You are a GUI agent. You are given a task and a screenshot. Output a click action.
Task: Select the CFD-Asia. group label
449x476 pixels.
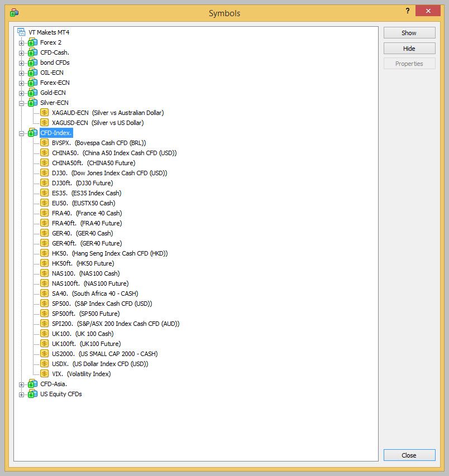click(x=54, y=384)
